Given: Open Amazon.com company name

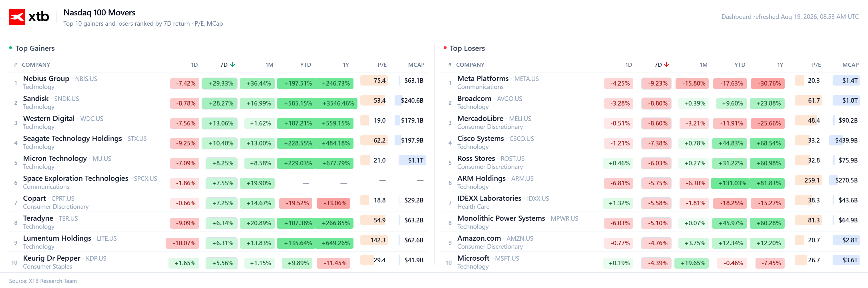Looking at the screenshot, I should click(479, 238).
